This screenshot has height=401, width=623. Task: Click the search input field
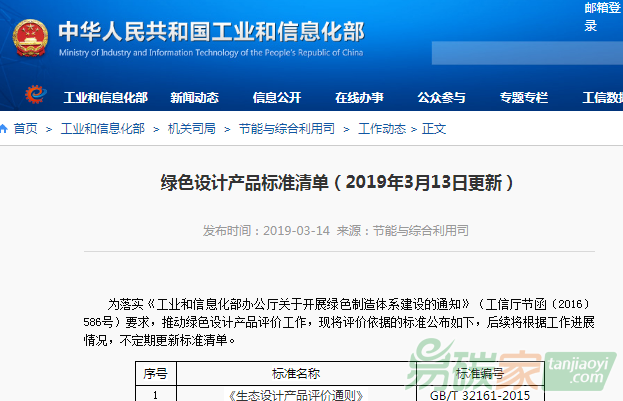tap(527, 53)
